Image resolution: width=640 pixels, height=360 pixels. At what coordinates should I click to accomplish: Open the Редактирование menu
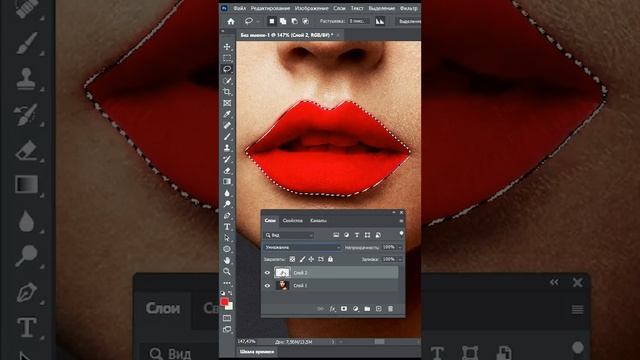pos(270,8)
